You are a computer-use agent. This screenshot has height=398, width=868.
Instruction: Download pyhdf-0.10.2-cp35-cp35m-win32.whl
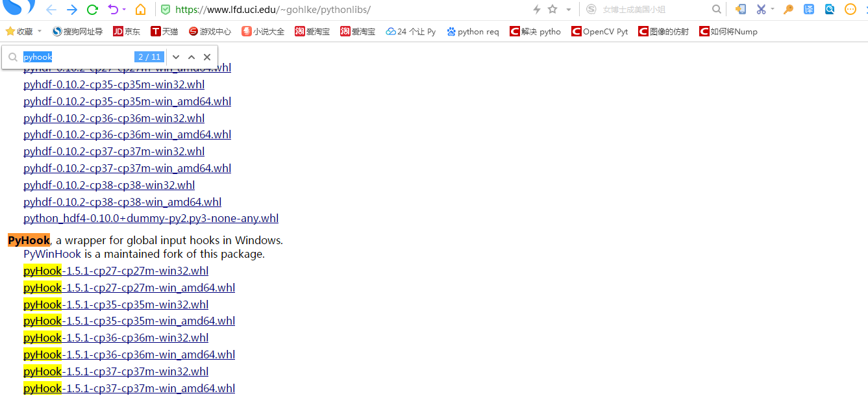pyautogui.click(x=114, y=84)
